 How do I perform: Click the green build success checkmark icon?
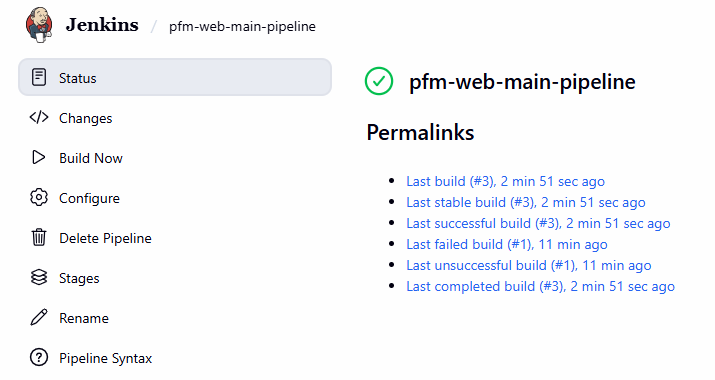point(379,81)
